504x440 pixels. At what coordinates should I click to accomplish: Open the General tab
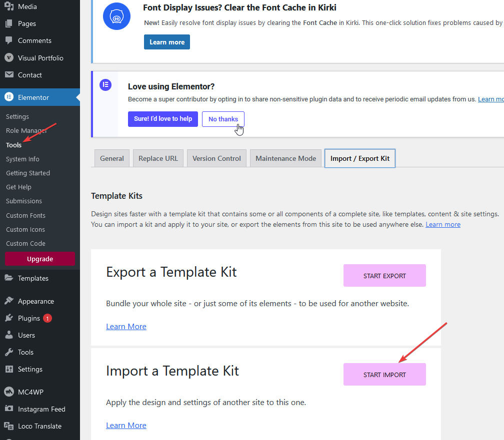pos(112,158)
